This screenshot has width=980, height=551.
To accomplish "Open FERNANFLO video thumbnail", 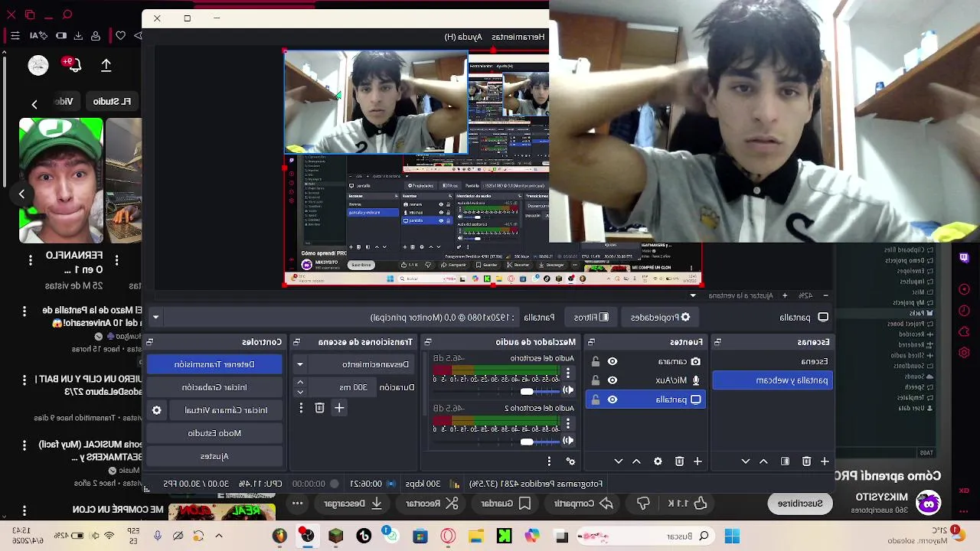I will coord(60,181).
